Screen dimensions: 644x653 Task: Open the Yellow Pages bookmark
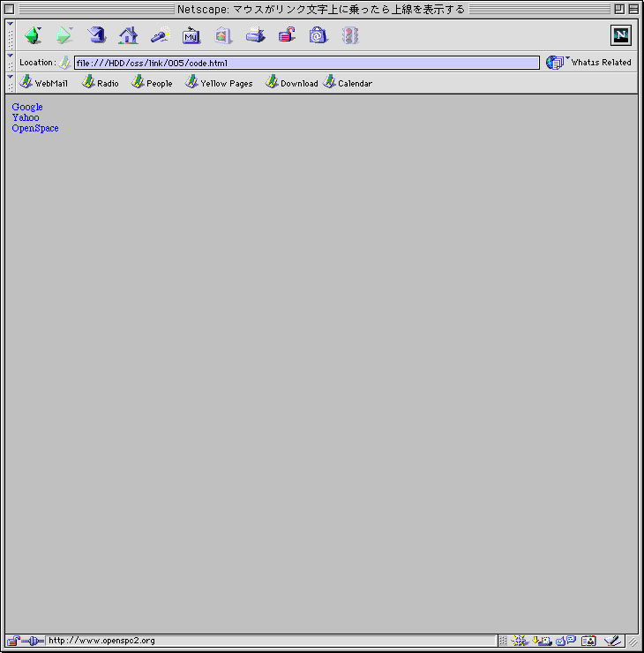tap(219, 82)
